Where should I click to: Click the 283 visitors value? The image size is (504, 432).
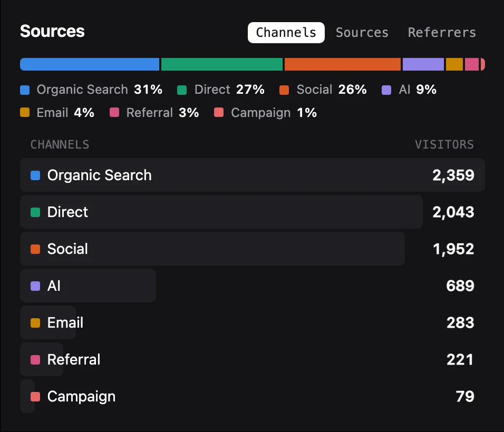point(460,322)
